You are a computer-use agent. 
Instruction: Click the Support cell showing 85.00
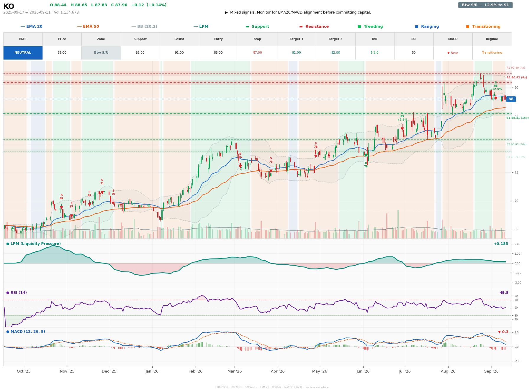(140, 53)
